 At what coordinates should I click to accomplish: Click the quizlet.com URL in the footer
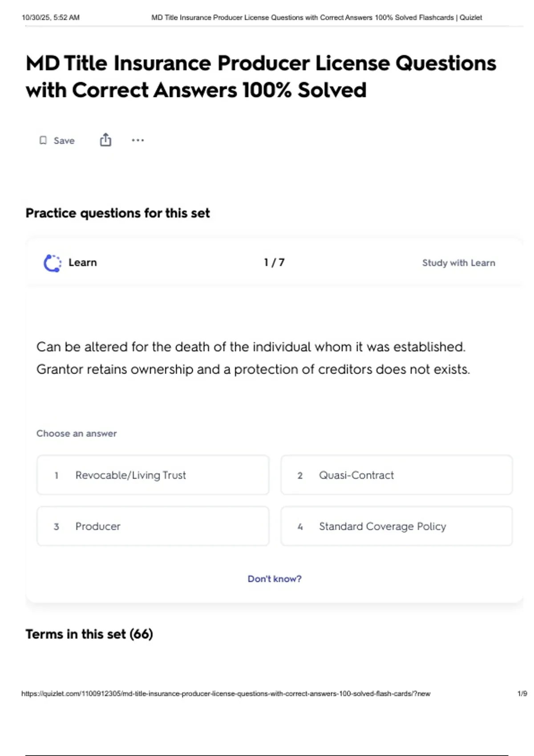click(x=226, y=693)
